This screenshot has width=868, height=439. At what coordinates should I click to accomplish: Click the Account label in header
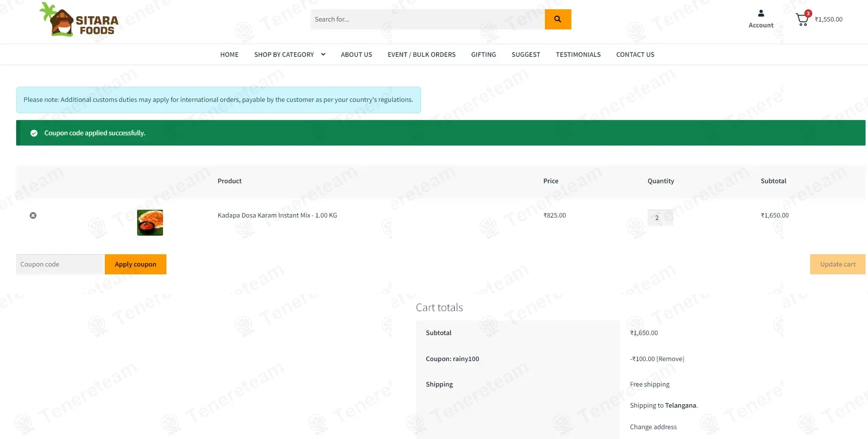(x=761, y=25)
